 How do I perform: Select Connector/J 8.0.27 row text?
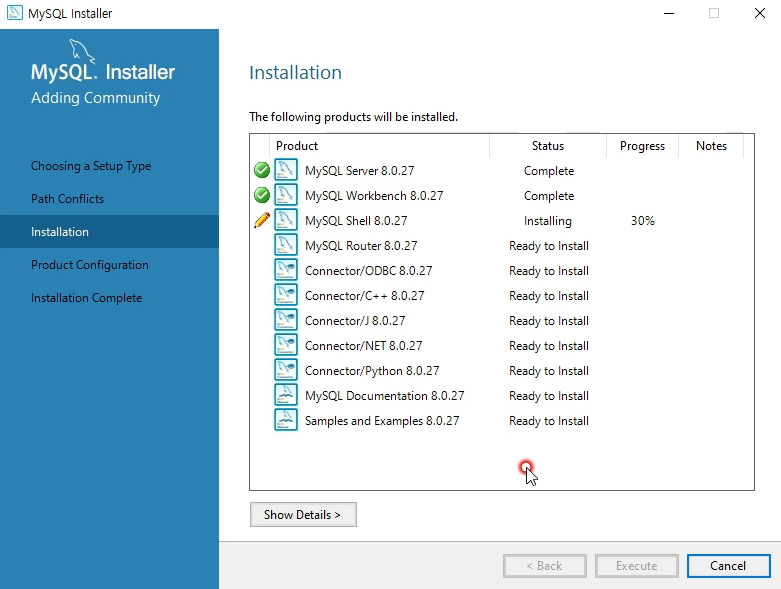point(355,321)
